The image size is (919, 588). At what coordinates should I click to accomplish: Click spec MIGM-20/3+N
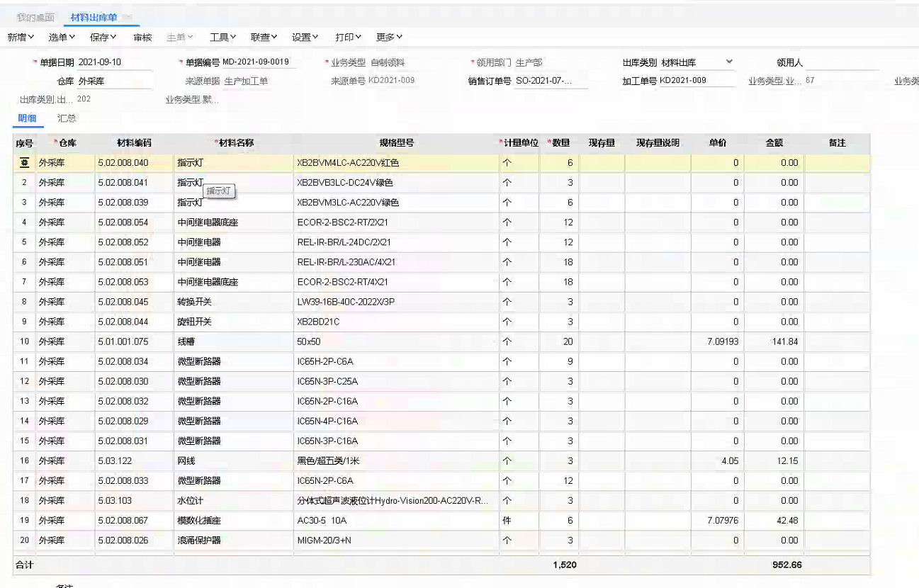point(396,540)
